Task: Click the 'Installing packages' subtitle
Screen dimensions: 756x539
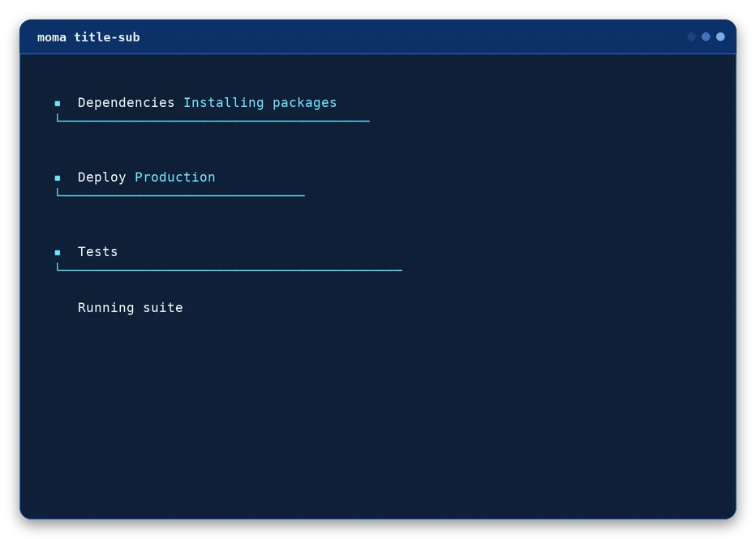Action: point(260,103)
